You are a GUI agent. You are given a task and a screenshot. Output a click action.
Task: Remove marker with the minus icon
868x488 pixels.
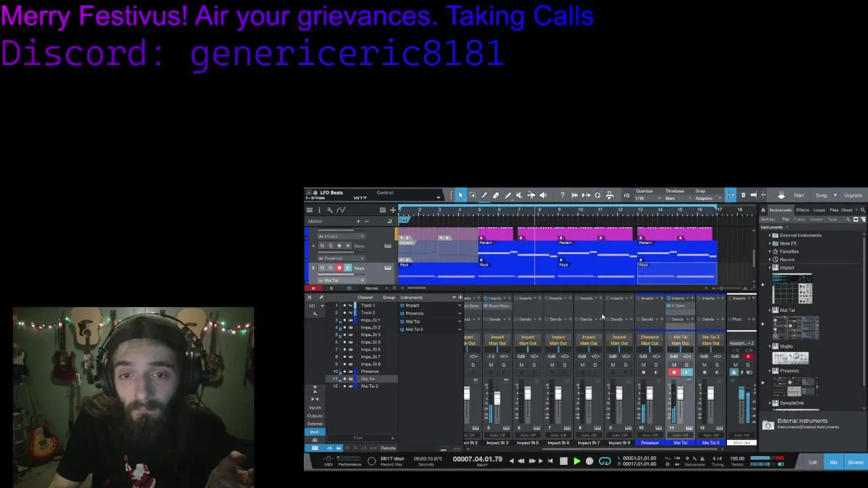point(367,221)
